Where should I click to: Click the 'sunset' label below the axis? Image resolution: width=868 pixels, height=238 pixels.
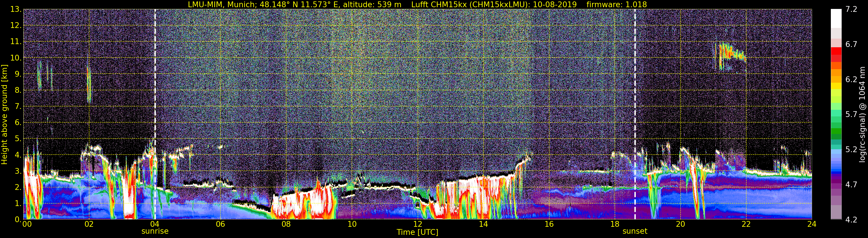point(635,231)
